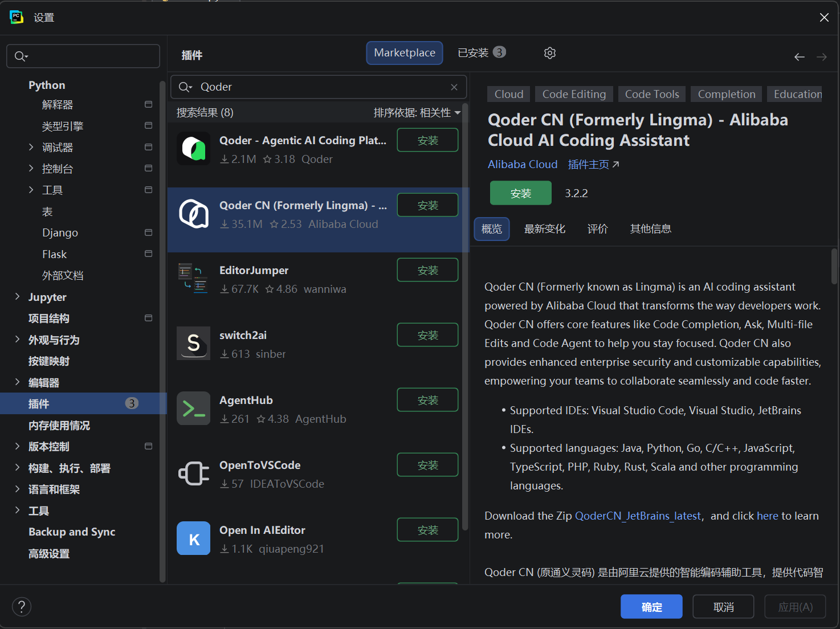Open the search history magnifier in plugin search
The width and height of the screenshot is (840, 629).
tap(186, 87)
